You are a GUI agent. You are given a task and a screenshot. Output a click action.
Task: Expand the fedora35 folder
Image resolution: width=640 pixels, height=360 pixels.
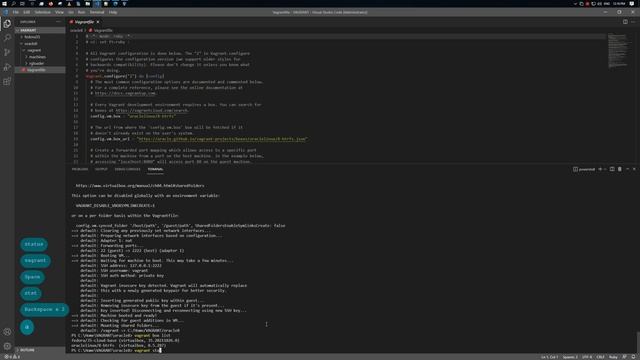pyautogui.click(x=40, y=37)
